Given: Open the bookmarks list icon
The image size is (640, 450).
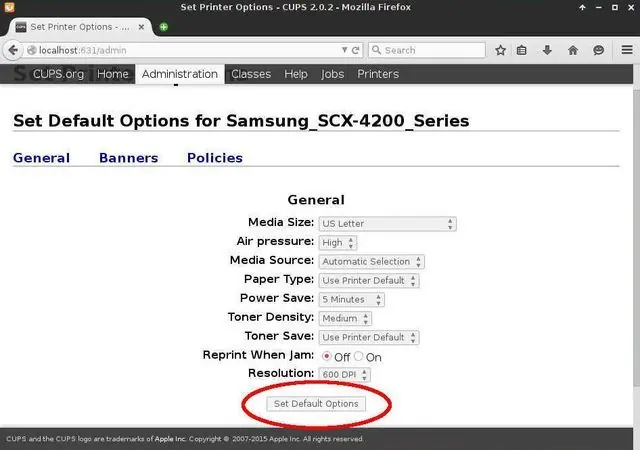Looking at the screenshot, I should click(x=522, y=50).
